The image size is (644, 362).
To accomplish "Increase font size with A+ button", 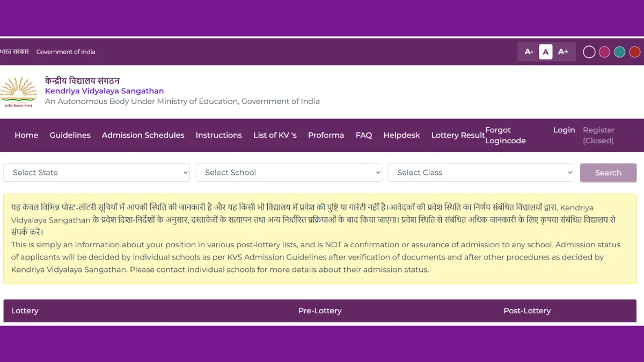I will pyautogui.click(x=563, y=52).
